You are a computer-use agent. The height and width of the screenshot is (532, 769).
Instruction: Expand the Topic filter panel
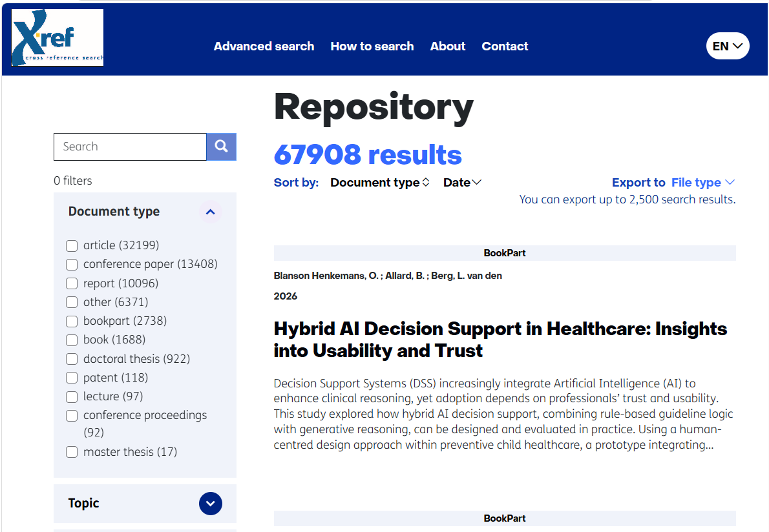211,504
